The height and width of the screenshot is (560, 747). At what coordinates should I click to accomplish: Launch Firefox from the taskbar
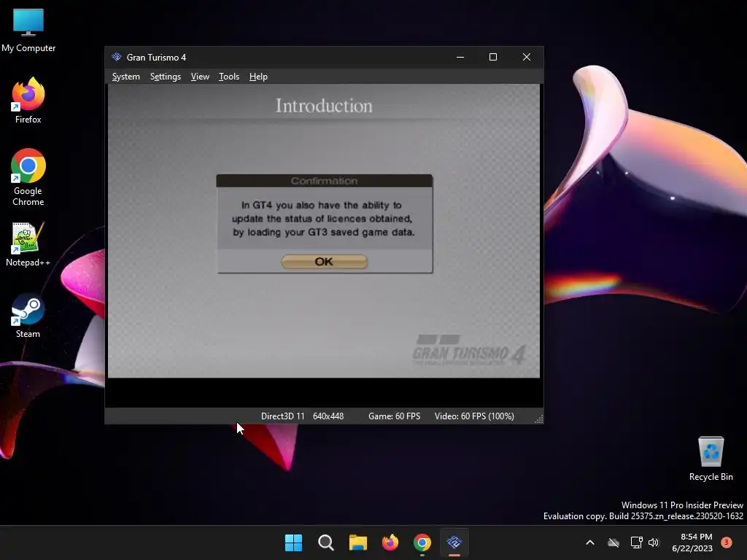(390, 542)
